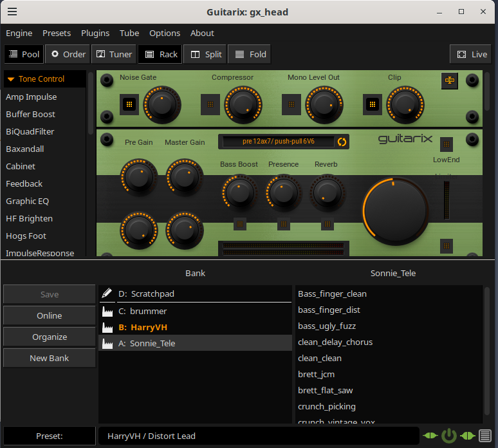498x448 pixels.
Task: Select the D: Scratchpad bank
Action: (x=195, y=294)
